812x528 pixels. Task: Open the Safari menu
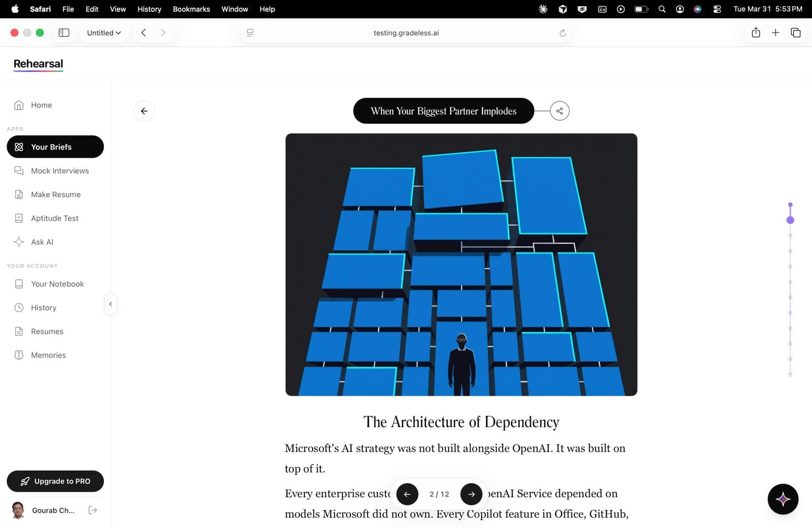pos(40,9)
